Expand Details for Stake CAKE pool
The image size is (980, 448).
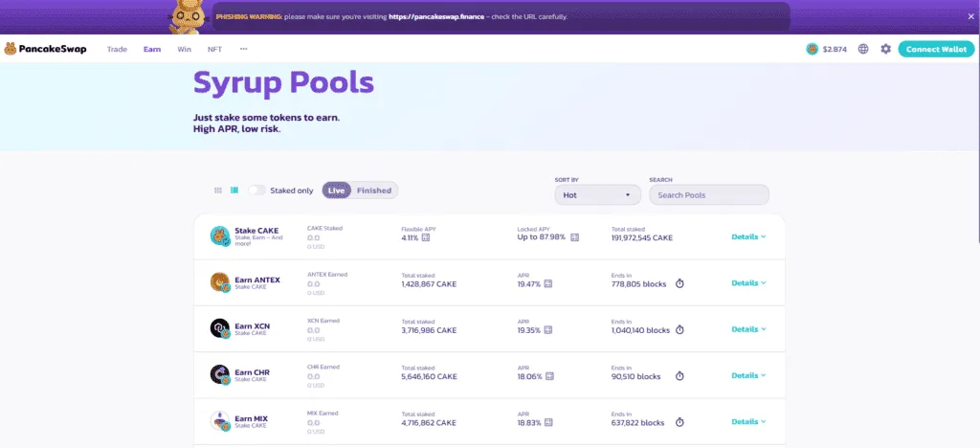pos(748,236)
